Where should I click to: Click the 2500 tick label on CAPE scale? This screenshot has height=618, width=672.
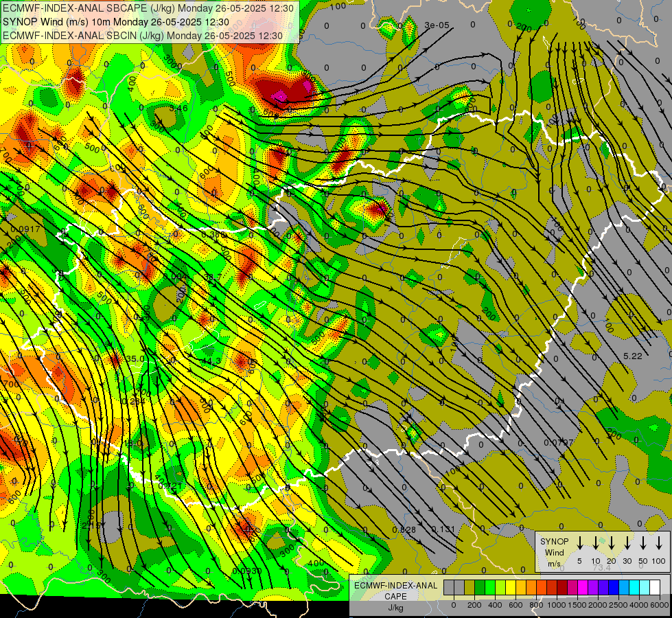click(x=619, y=605)
